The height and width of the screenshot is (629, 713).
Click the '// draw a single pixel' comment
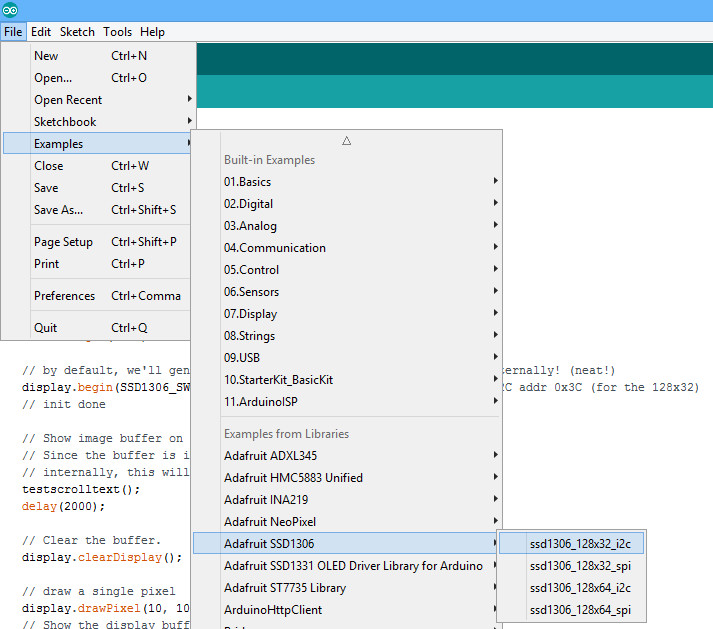(x=98, y=591)
